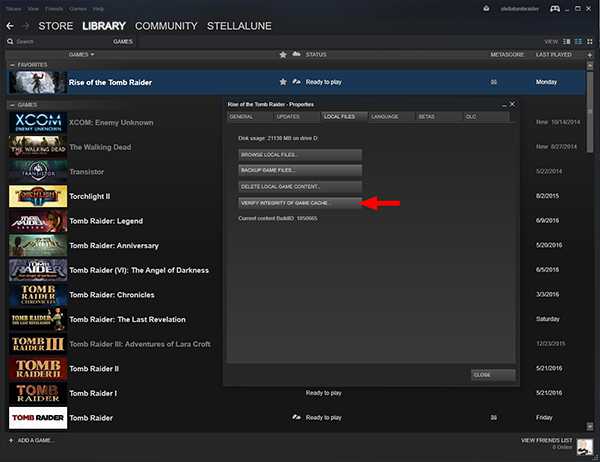
Task: Collapse the Favorites category
Action: [x=12, y=65]
